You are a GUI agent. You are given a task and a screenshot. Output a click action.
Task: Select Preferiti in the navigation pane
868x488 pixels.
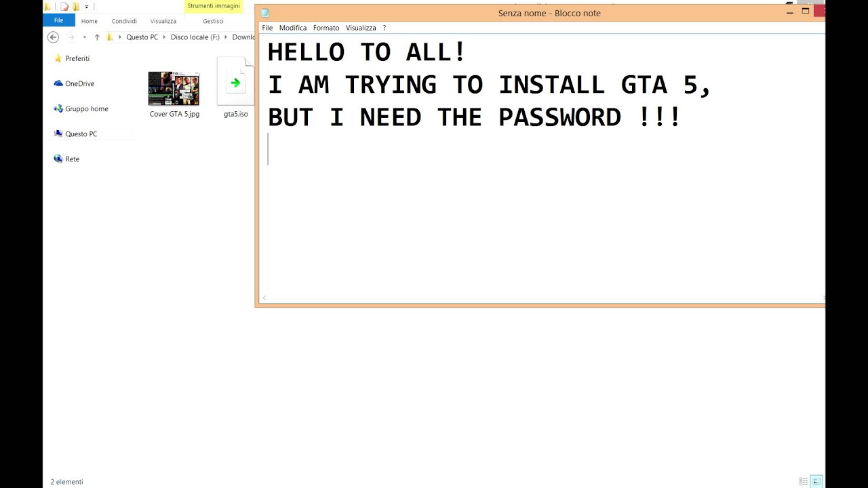[x=77, y=58]
